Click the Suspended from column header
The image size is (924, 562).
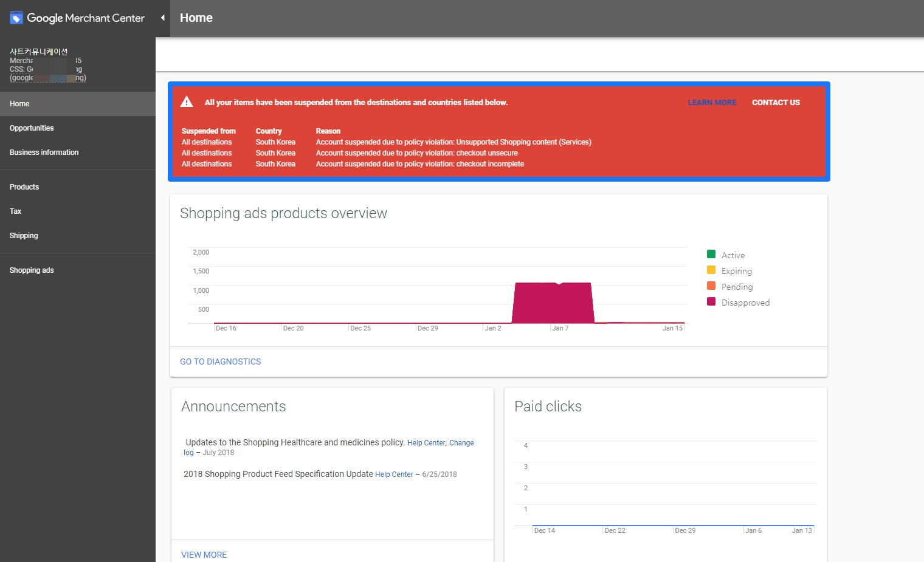(x=209, y=131)
